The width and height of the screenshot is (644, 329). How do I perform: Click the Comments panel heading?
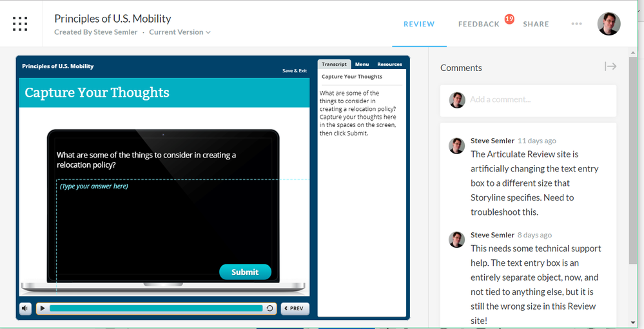point(461,68)
